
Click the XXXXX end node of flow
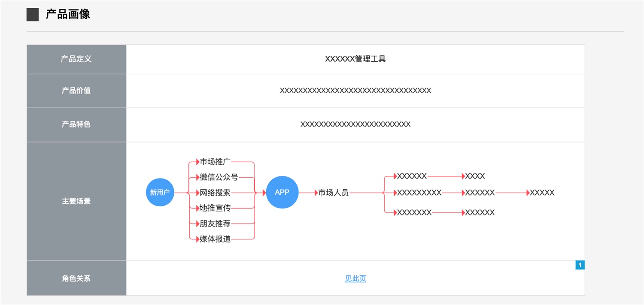[x=542, y=193]
